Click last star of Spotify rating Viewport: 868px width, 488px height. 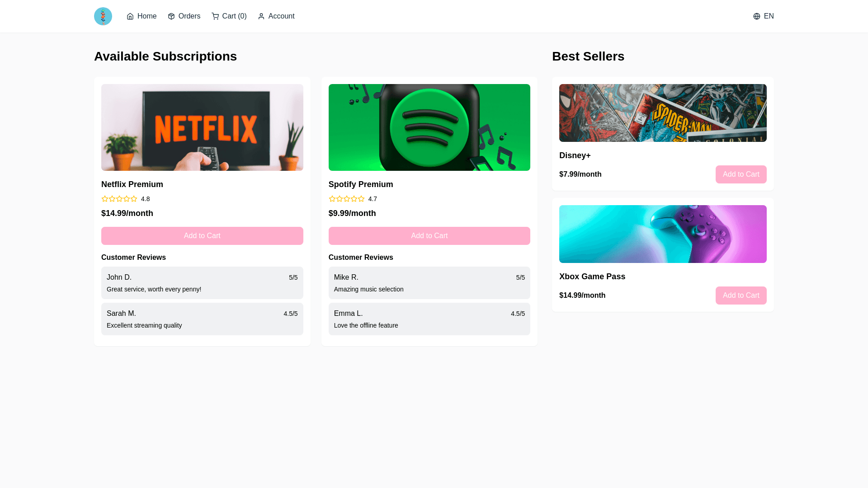pyautogui.click(x=361, y=199)
